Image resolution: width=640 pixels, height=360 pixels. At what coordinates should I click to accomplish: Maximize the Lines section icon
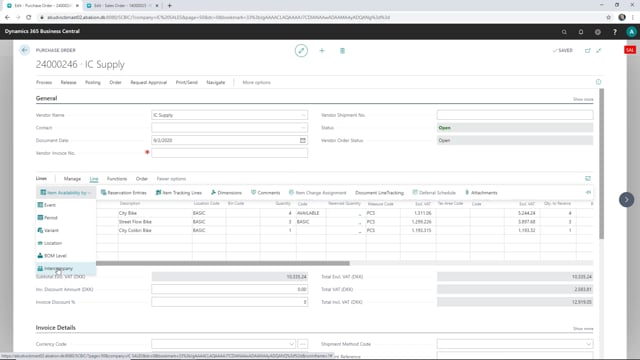[588, 178]
